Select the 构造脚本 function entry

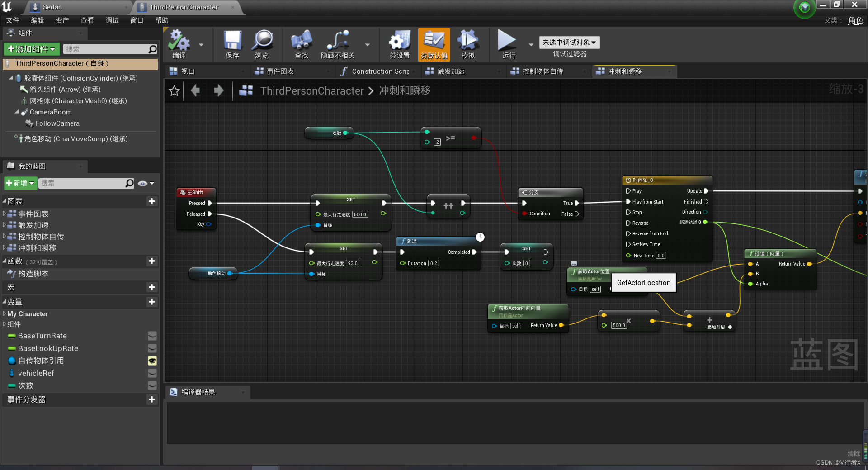coord(33,274)
